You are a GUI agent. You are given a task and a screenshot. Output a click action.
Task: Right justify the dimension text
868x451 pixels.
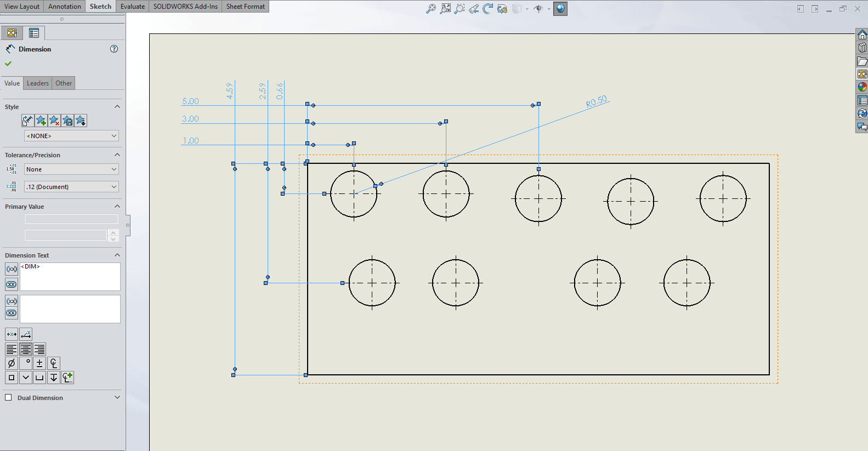click(39, 349)
